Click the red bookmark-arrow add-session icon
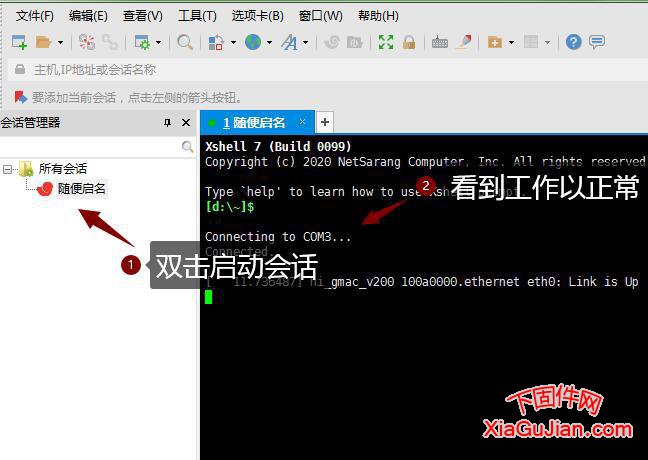Image resolution: width=648 pixels, height=460 pixels. (20, 97)
